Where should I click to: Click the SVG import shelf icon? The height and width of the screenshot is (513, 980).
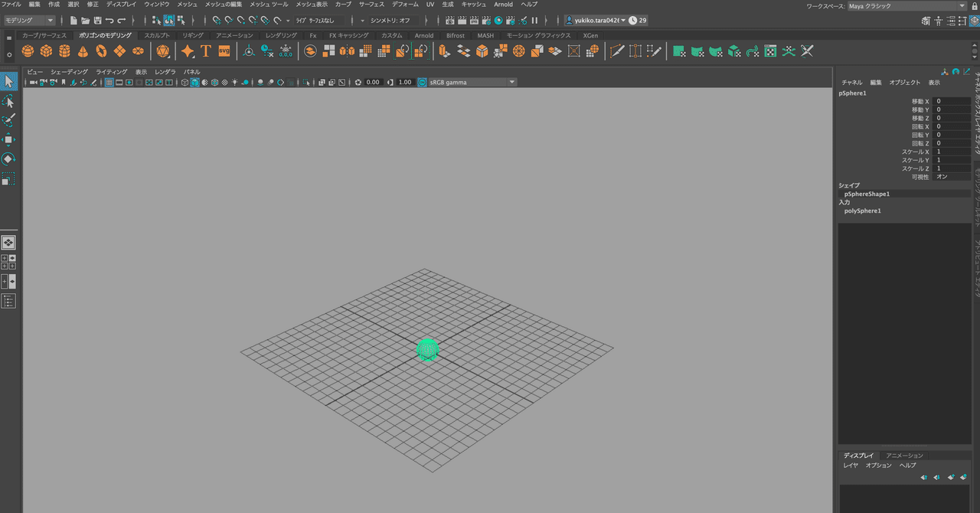224,51
